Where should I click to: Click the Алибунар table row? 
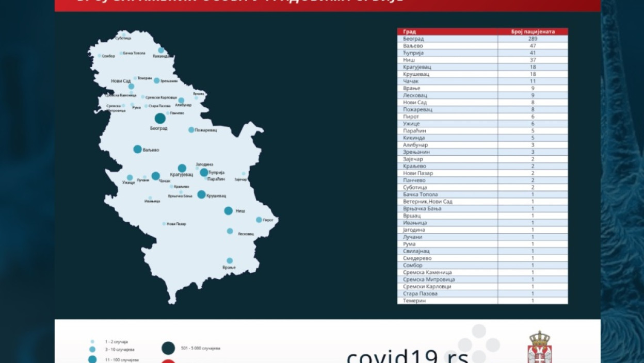coord(482,145)
